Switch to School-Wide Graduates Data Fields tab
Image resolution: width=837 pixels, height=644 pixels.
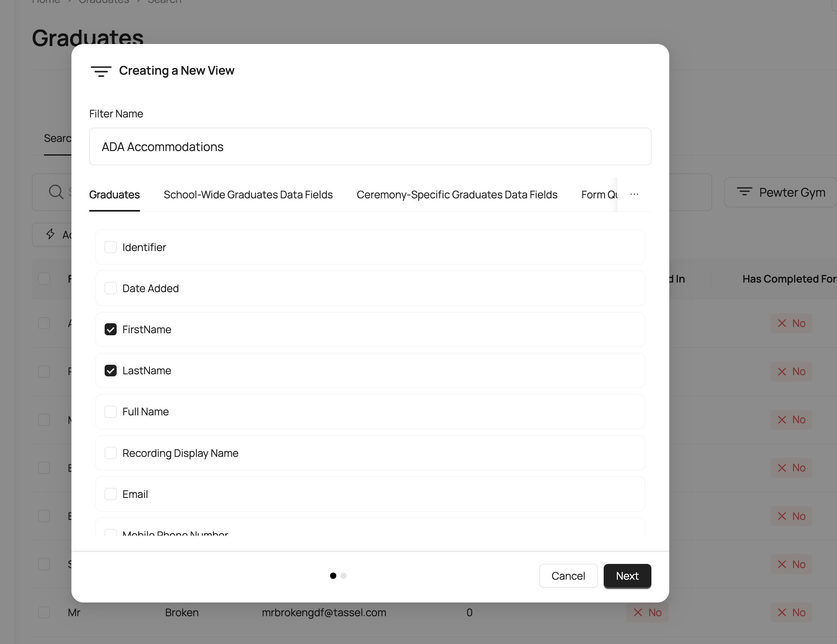pos(248,195)
